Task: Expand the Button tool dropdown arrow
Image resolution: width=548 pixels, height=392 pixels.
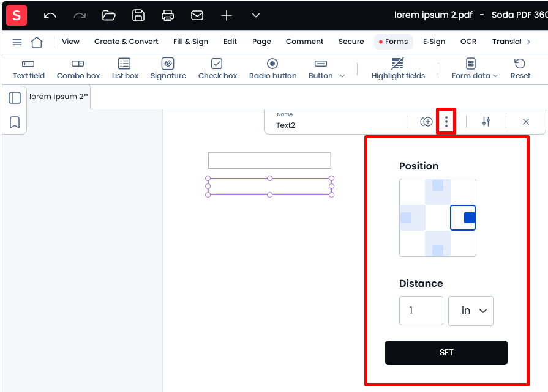Action: point(342,76)
